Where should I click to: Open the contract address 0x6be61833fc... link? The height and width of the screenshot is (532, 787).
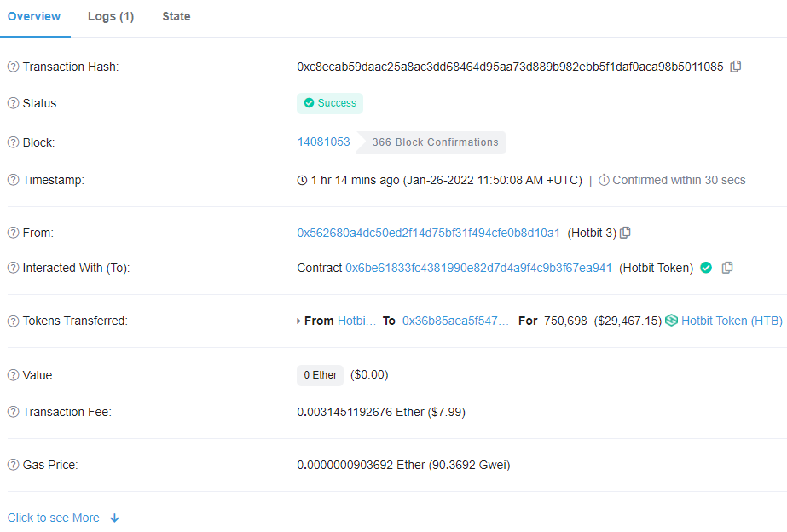click(478, 268)
